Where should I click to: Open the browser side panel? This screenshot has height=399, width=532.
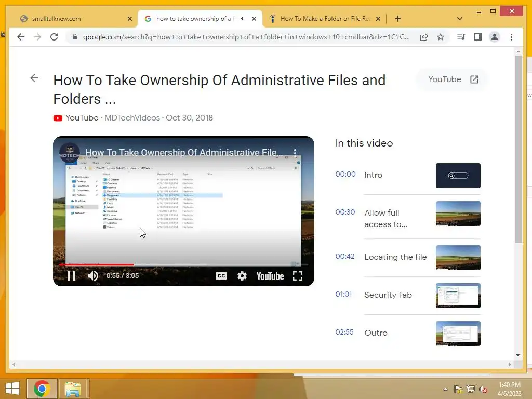pos(478,37)
